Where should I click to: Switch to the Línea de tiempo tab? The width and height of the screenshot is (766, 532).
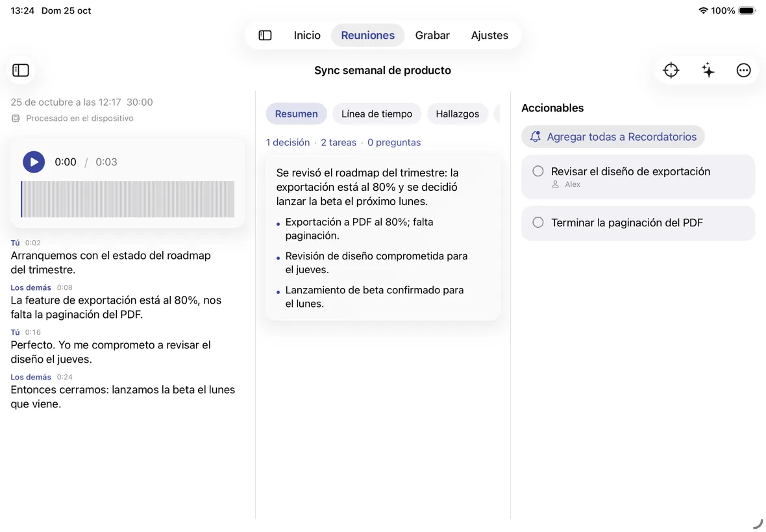point(377,114)
